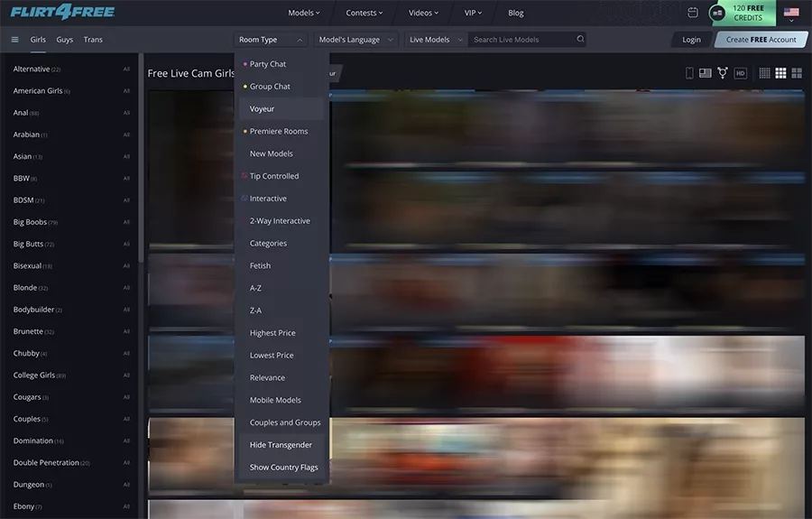The width and height of the screenshot is (812, 519).
Task: Switch to the Trans tab
Action: [x=93, y=40]
